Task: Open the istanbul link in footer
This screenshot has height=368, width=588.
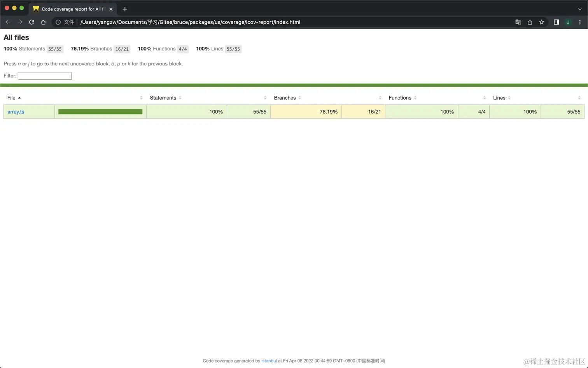Action: pyautogui.click(x=269, y=361)
